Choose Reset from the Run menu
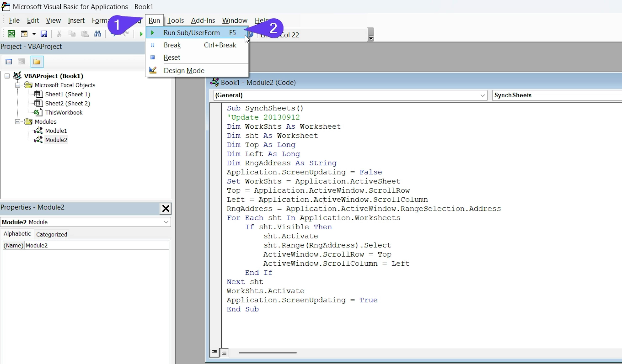Image resolution: width=622 pixels, height=364 pixels. tap(197, 57)
